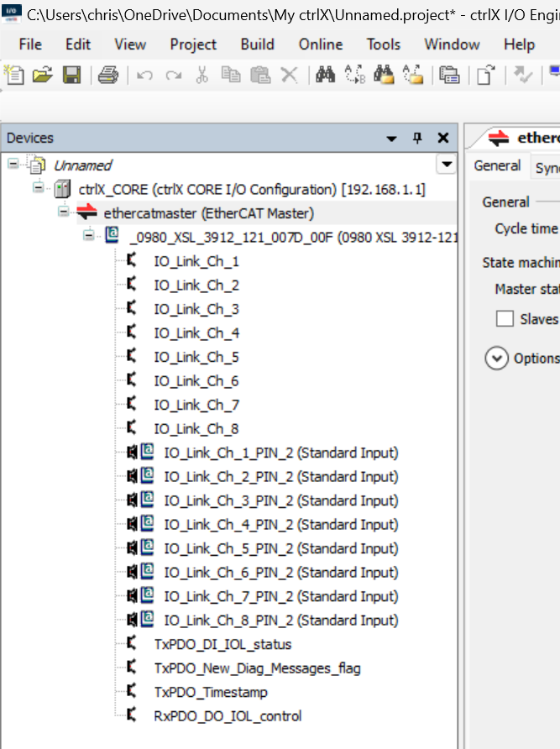Viewport: 560px width, 749px height.
Task: Select TxPDO_Timestamp entry
Action: point(211,692)
